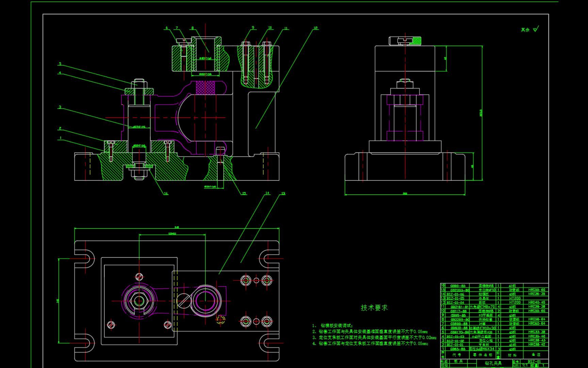Select hardness note 'HRC38-43'
Image resolution: width=588 pixels, height=368 pixels.
[537, 340]
